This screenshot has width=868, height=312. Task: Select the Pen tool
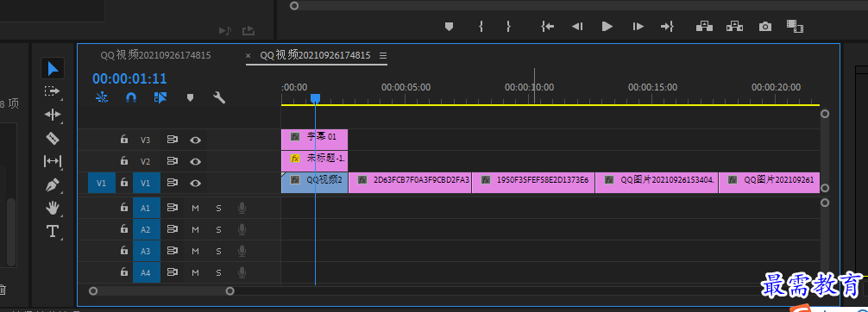pyautogui.click(x=52, y=184)
